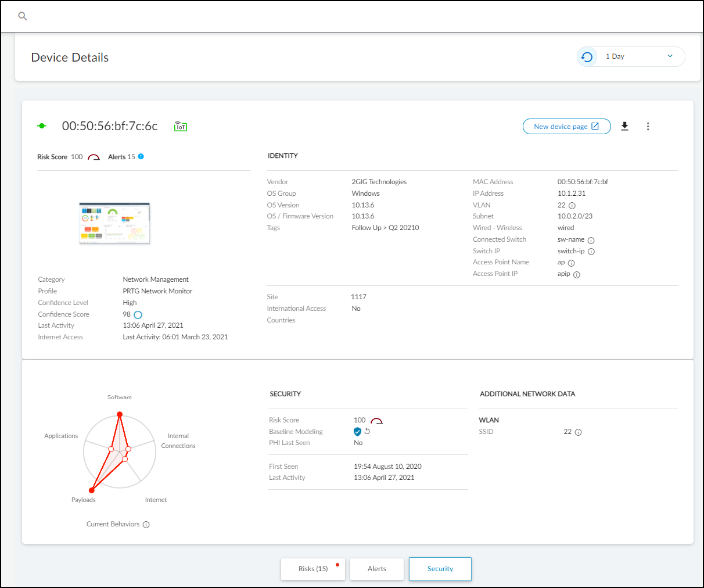Viewport: 704px width, 588px height.
Task: Click the Baseline Modeling shield icon
Action: click(358, 432)
